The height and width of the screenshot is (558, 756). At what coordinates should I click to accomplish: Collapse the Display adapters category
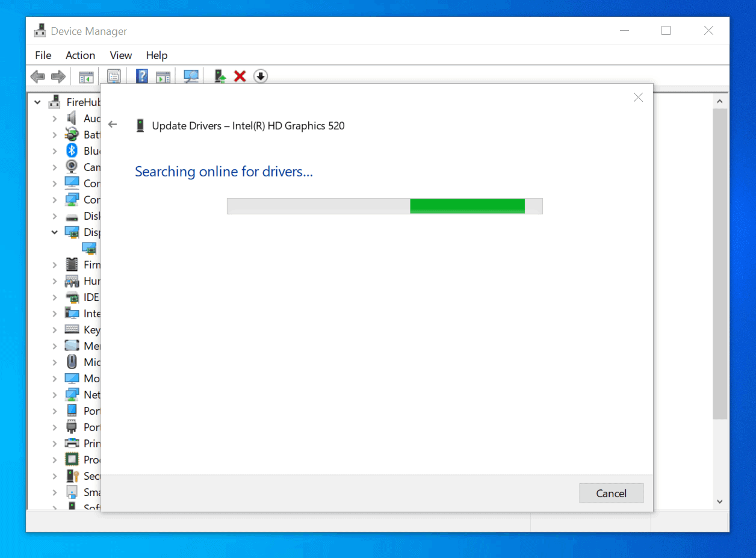click(x=54, y=232)
